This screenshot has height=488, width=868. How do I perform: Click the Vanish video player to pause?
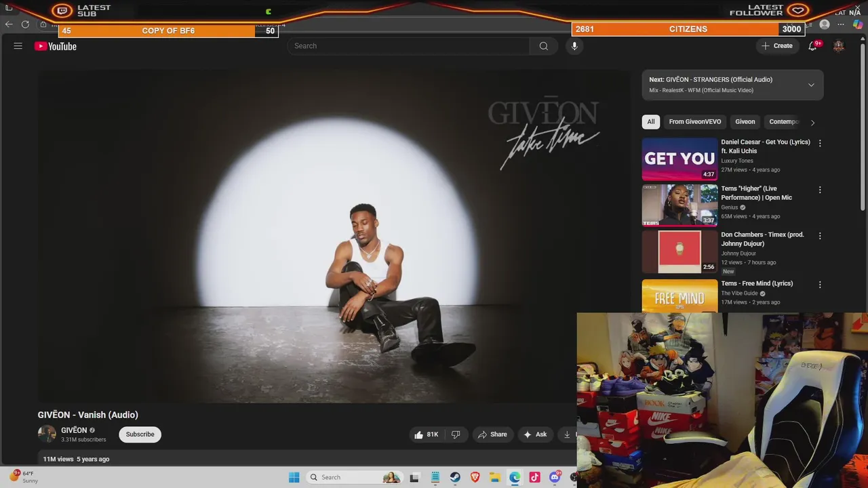(334, 236)
